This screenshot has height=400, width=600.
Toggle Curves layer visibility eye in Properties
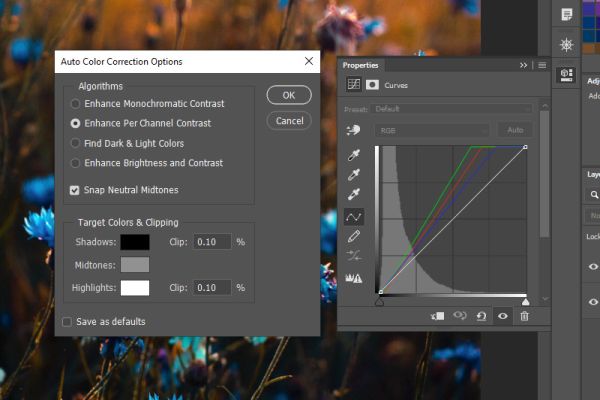click(x=503, y=316)
